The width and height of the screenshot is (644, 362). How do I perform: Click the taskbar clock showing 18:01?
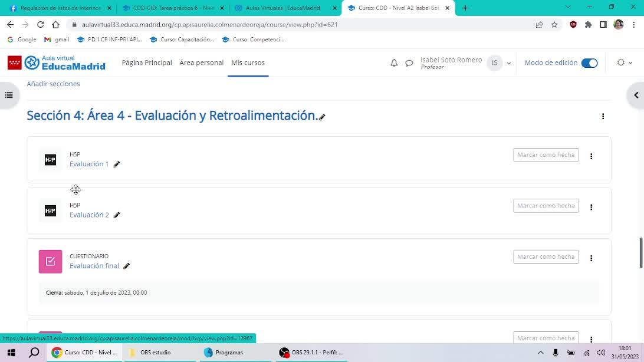coord(625,353)
